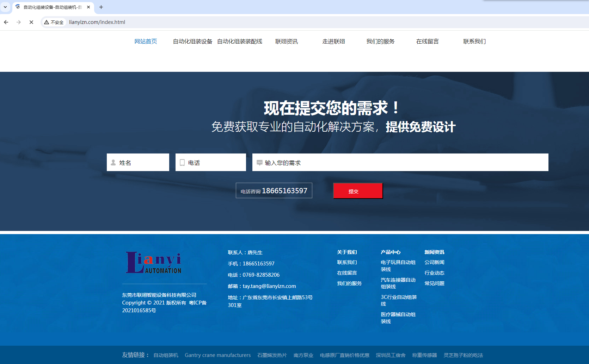Stop page loading with X button
The height and width of the screenshot is (364, 589).
[31, 22]
